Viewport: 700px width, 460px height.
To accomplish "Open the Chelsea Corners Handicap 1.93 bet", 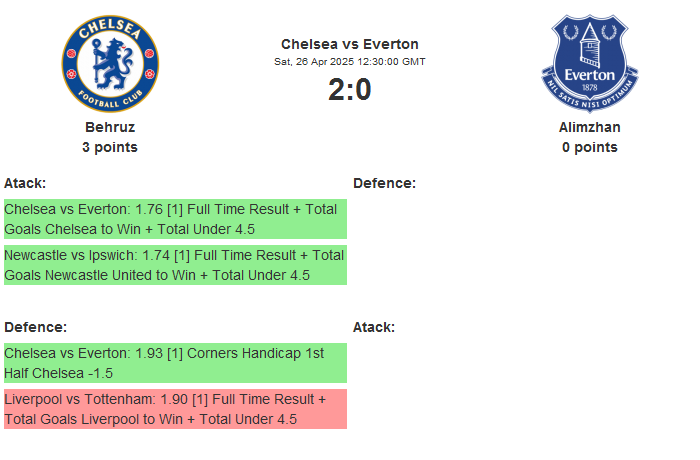I will click(175, 363).
